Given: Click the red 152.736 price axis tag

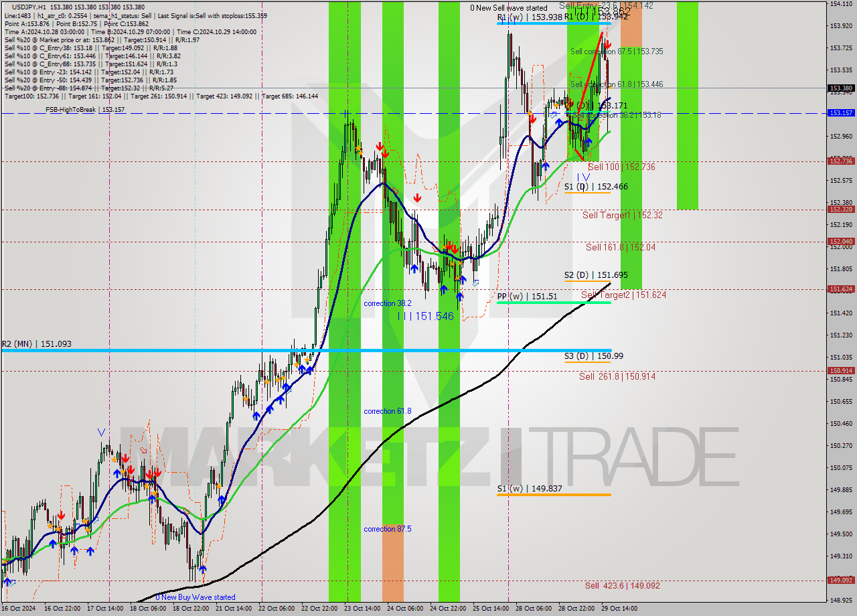Looking at the screenshot, I should pos(841,161).
